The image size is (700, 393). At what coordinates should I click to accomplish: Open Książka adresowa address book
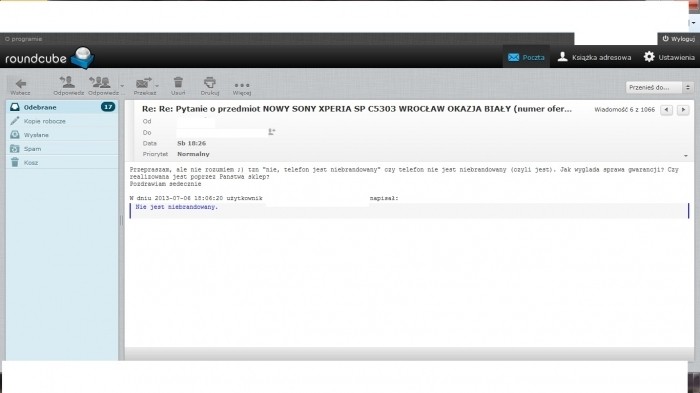click(594, 57)
